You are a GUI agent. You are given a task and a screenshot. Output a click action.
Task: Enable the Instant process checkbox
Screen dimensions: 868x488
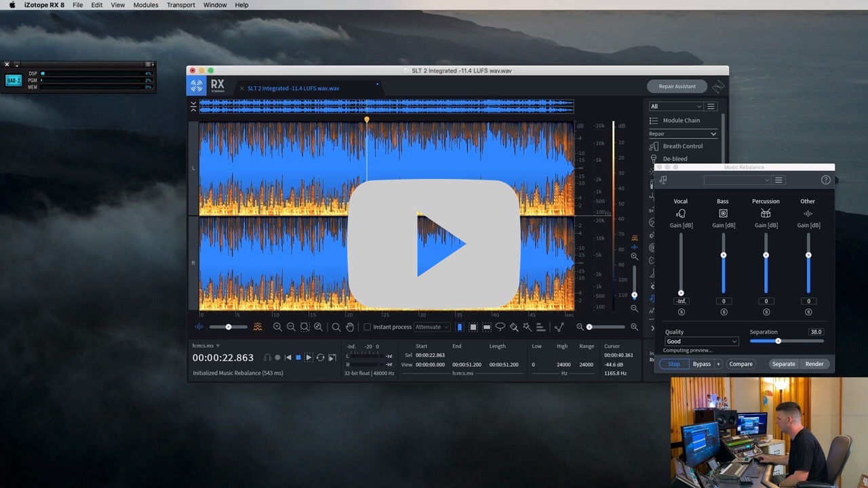(368, 327)
